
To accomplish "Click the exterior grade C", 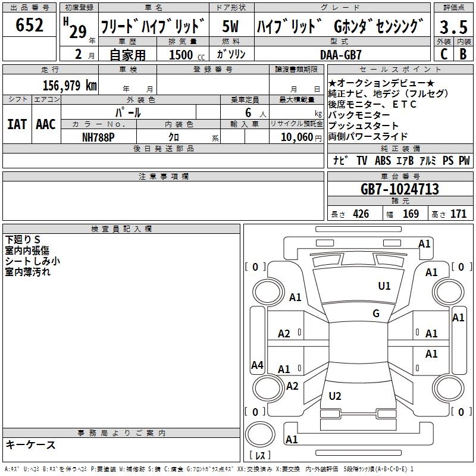I will (x=443, y=54).
